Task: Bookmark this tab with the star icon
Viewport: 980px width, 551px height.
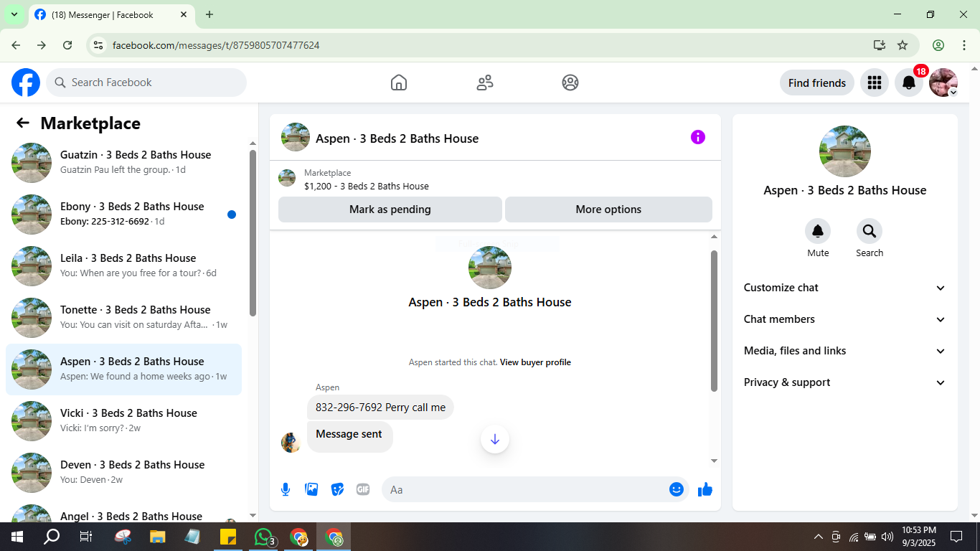Action: (x=903, y=45)
